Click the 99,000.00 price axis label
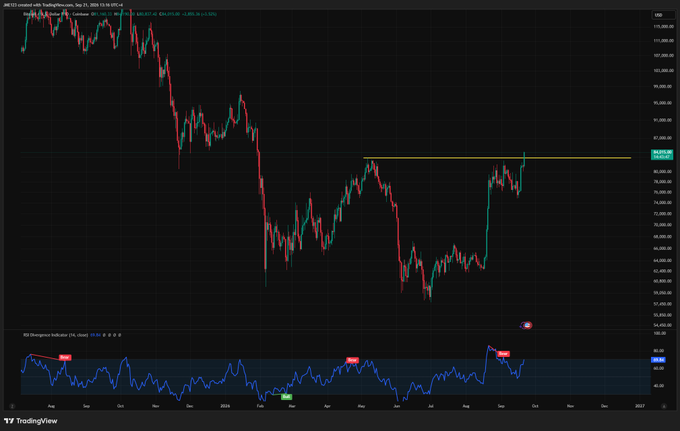This screenshot has height=431, width=680. coord(663,87)
